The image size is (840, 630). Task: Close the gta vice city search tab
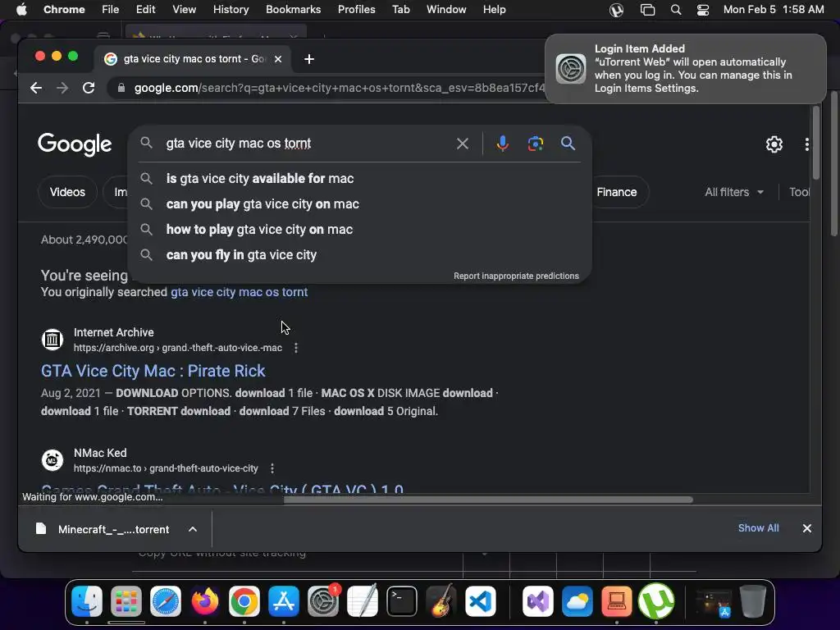tap(277, 59)
